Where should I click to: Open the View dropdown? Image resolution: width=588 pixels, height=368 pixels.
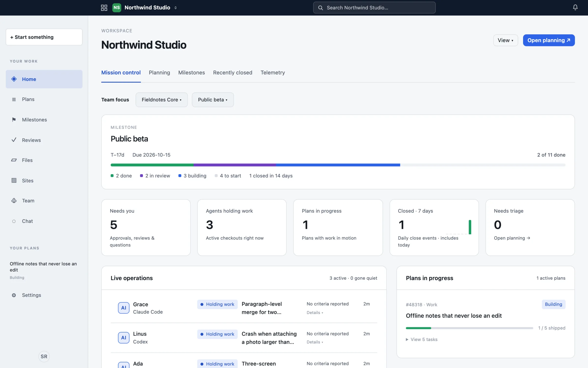pos(505,40)
